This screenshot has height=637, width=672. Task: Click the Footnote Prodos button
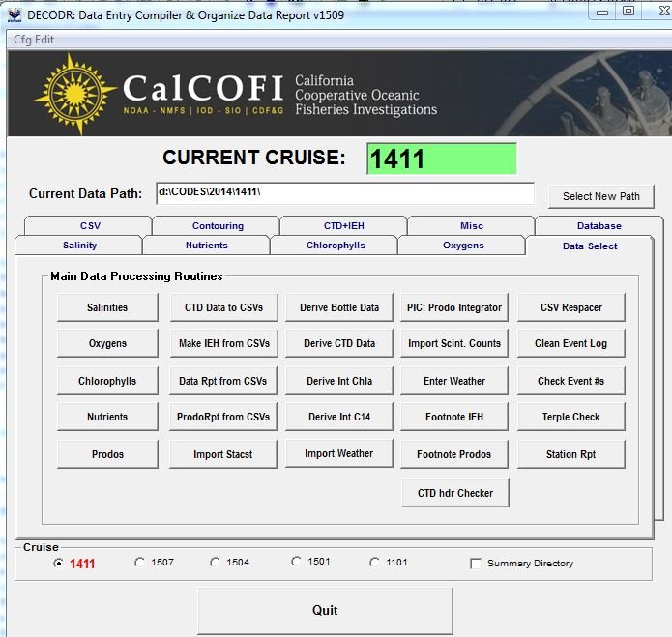454,454
